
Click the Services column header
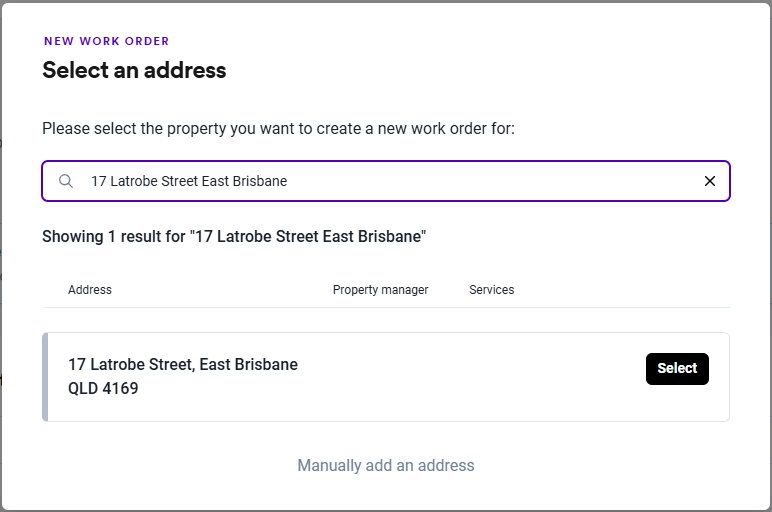(x=491, y=290)
